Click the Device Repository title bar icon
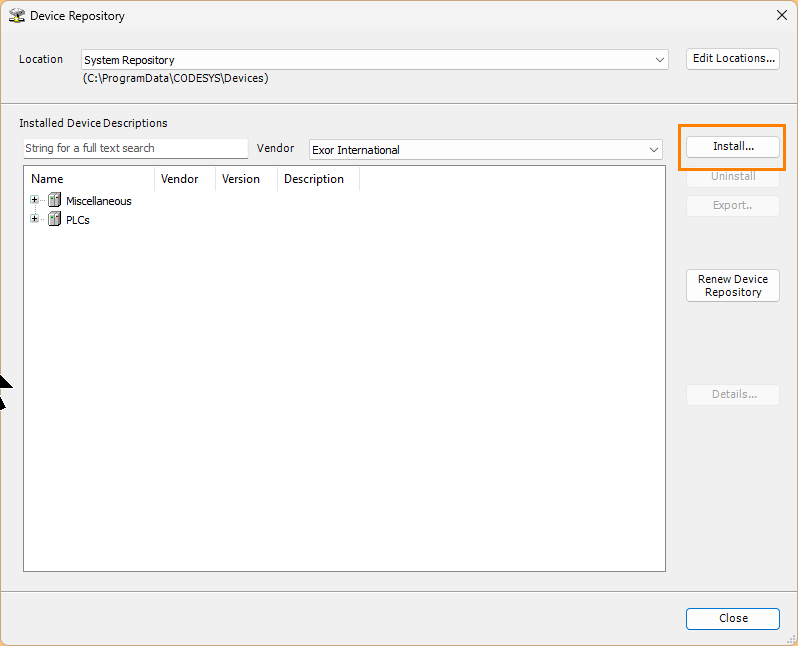 pyautogui.click(x=17, y=16)
